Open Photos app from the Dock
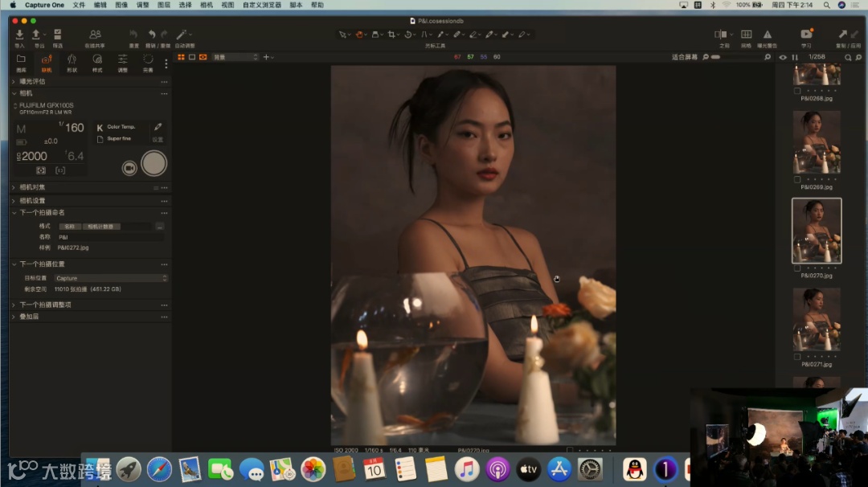The image size is (868, 487). [313, 469]
